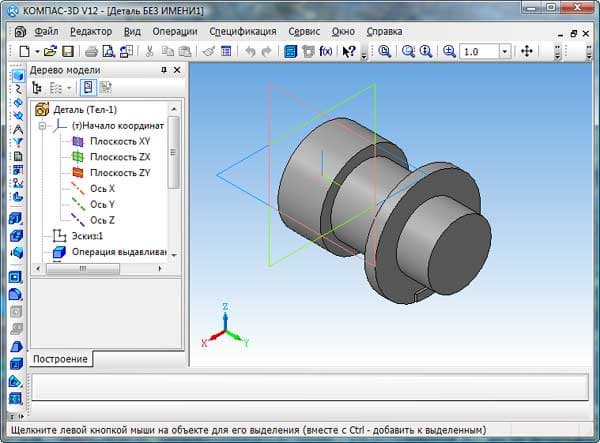
Task: Click the tree horizontal scroll right arrow
Action: coord(160,269)
